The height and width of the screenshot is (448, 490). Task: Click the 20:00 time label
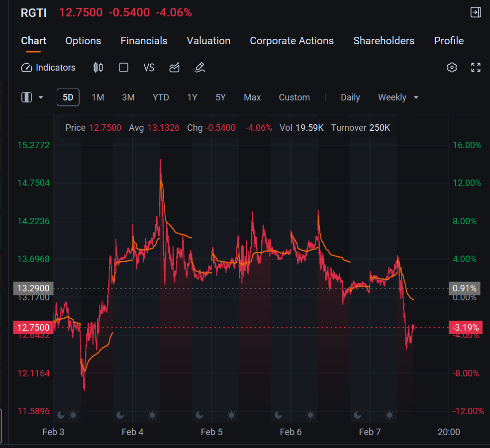coord(449,432)
